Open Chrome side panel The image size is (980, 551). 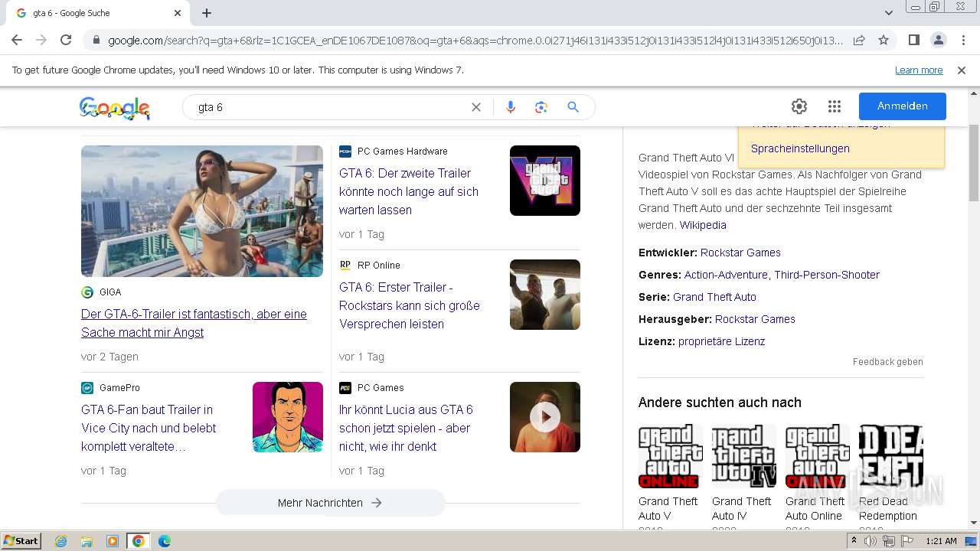tap(913, 40)
